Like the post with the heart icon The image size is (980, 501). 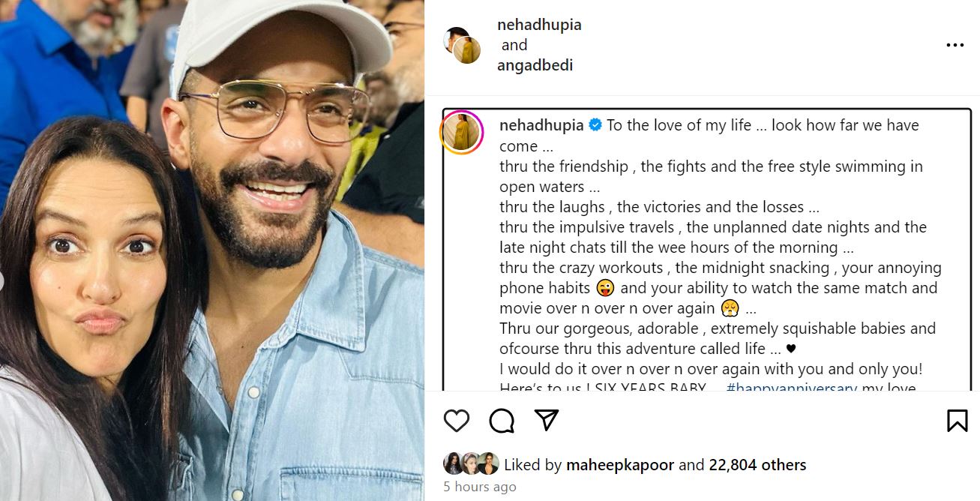[x=456, y=421]
